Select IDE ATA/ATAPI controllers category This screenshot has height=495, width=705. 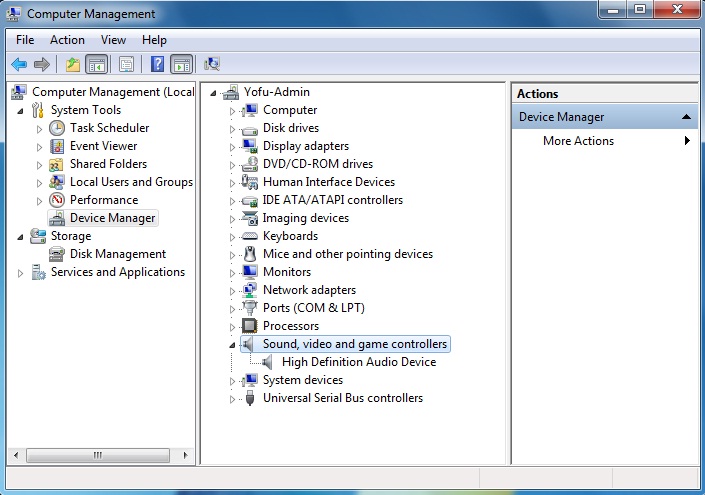pyautogui.click(x=333, y=200)
